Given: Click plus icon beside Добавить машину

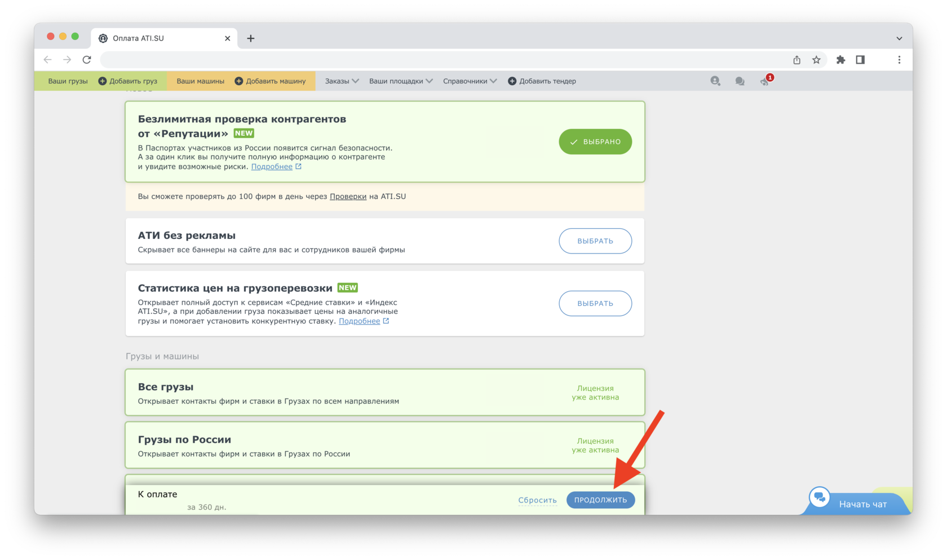Looking at the screenshot, I should pyautogui.click(x=238, y=81).
